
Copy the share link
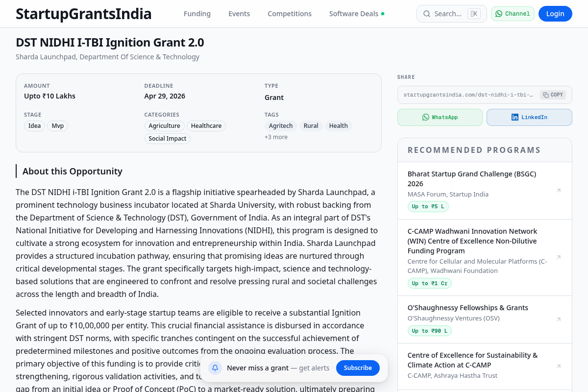tap(553, 95)
